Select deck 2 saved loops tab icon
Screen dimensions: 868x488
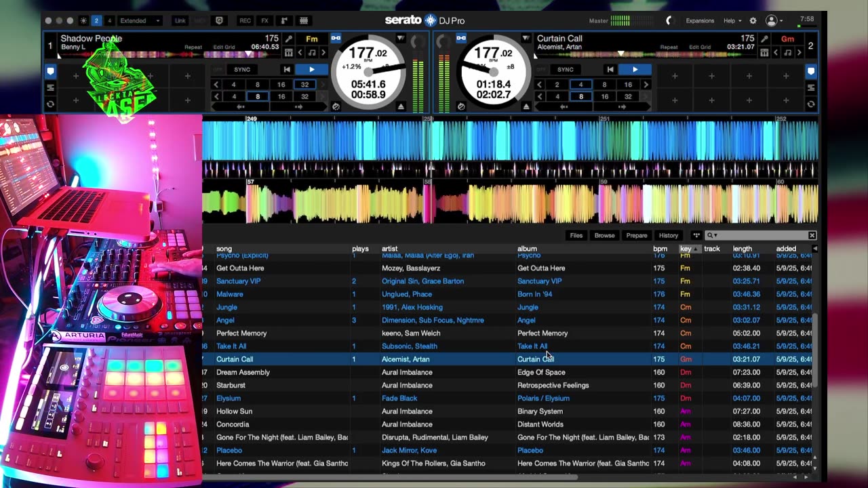[x=811, y=87]
